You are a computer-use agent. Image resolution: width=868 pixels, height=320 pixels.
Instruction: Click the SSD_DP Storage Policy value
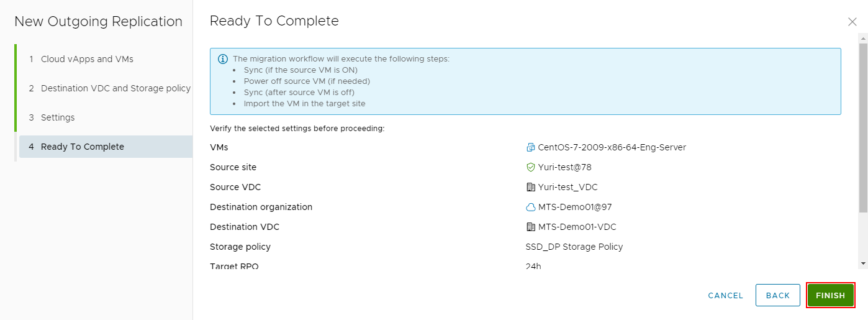coord(574,247)
